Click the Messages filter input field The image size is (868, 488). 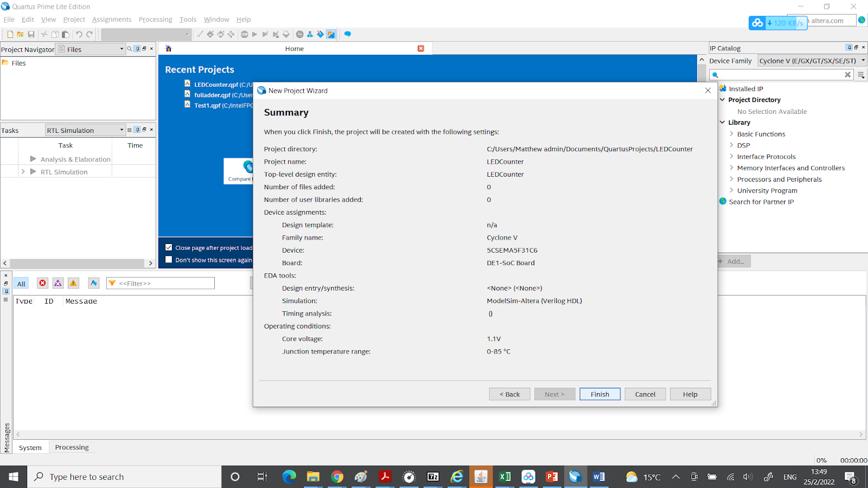[x=161, y=283]
